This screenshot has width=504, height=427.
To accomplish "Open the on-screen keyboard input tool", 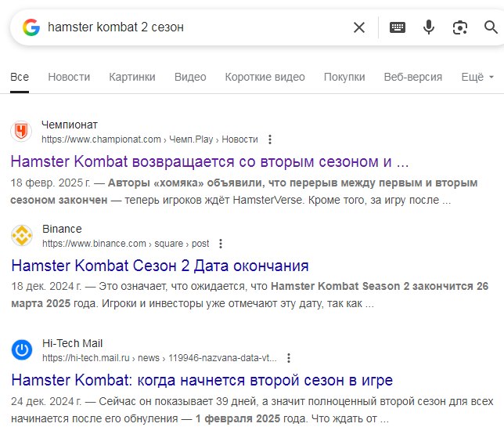I will click(398, 27).
